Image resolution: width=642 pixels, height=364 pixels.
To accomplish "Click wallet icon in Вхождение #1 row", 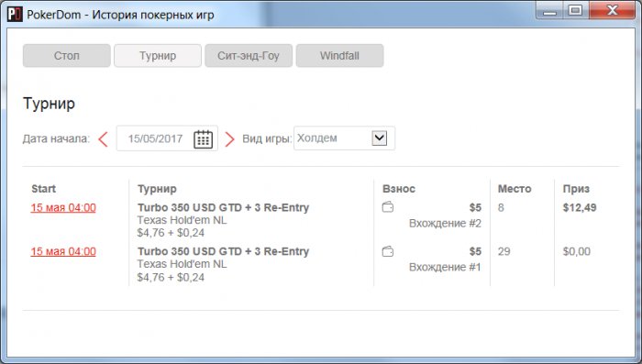I will coord(388,250).
